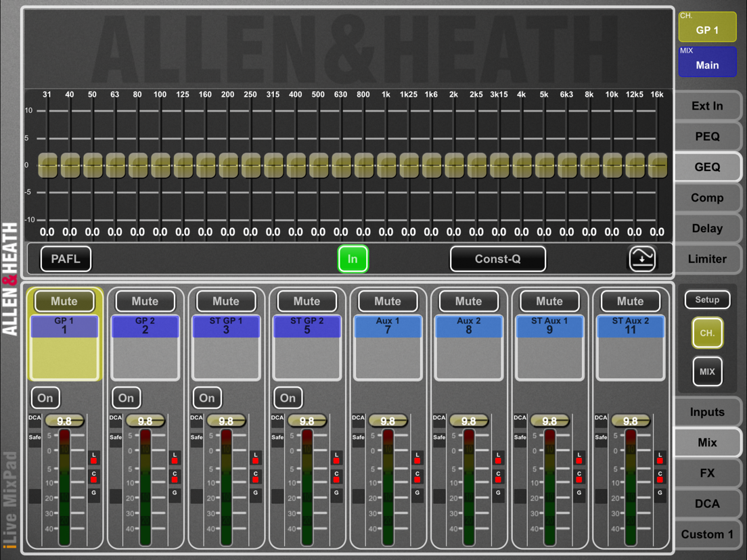Open the Limiter tab
747x560 pixels.
(708, 258)
